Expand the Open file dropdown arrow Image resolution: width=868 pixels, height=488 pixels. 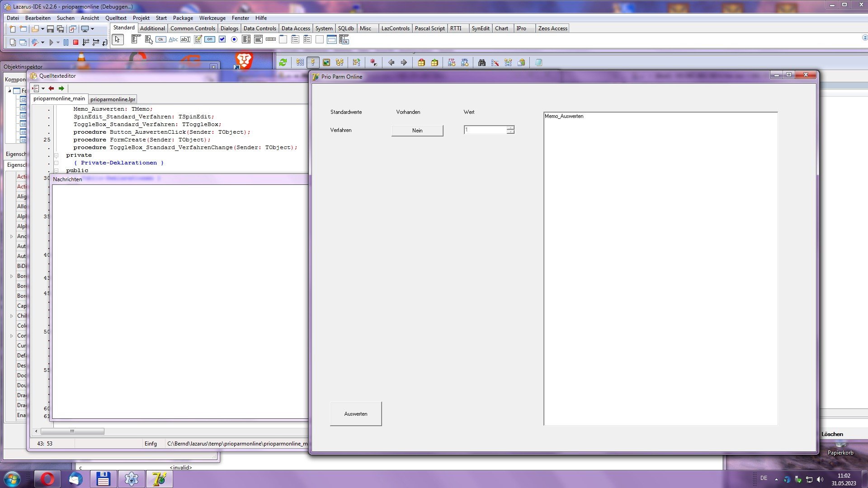click(42, 29)
